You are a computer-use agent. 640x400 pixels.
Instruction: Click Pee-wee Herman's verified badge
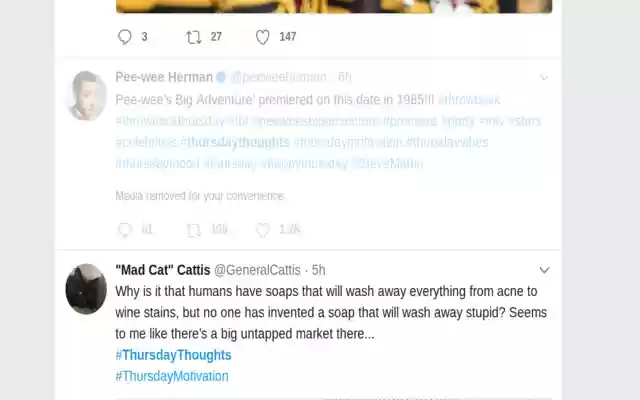(221, 77)
